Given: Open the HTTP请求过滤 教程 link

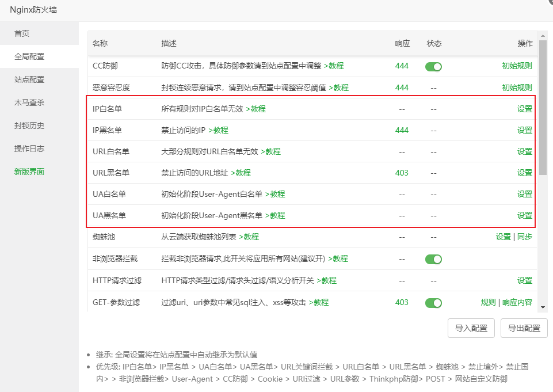Looking at the screenshot, I should coord(327,280).
